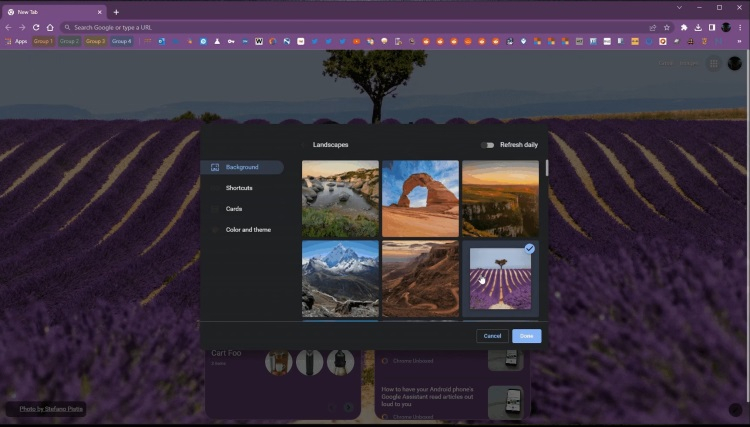This screenshot has height=427, width=750.
Task: Open a new tab with the plus icon
Action: [x=116, y=12]
